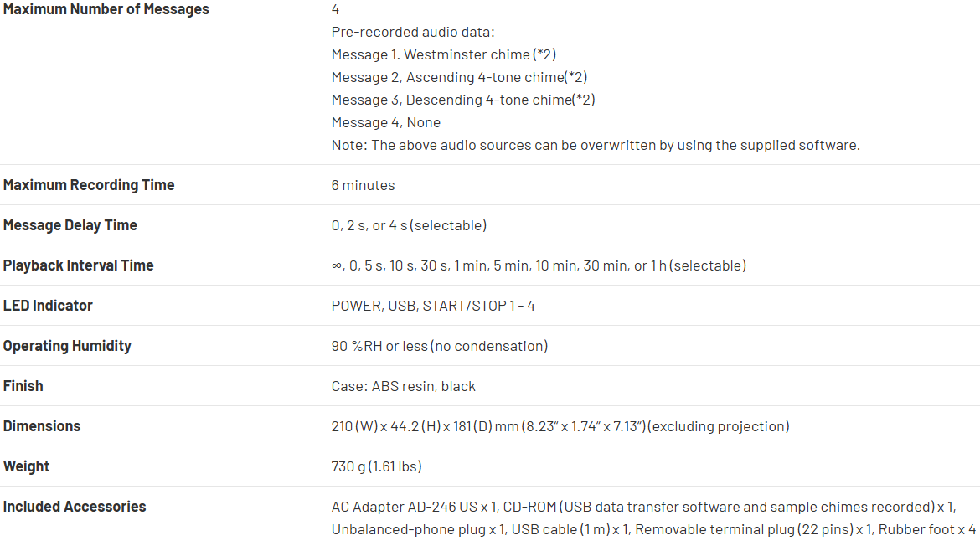Click the Westminster chime message line

(444, 54)
